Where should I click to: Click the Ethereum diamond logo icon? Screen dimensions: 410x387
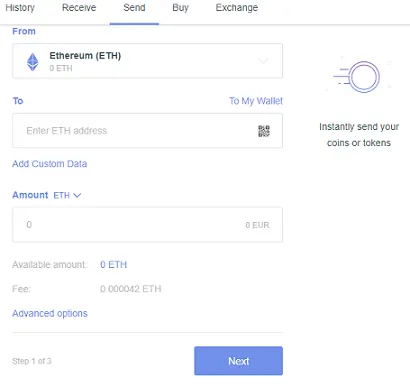click(33, 62)
